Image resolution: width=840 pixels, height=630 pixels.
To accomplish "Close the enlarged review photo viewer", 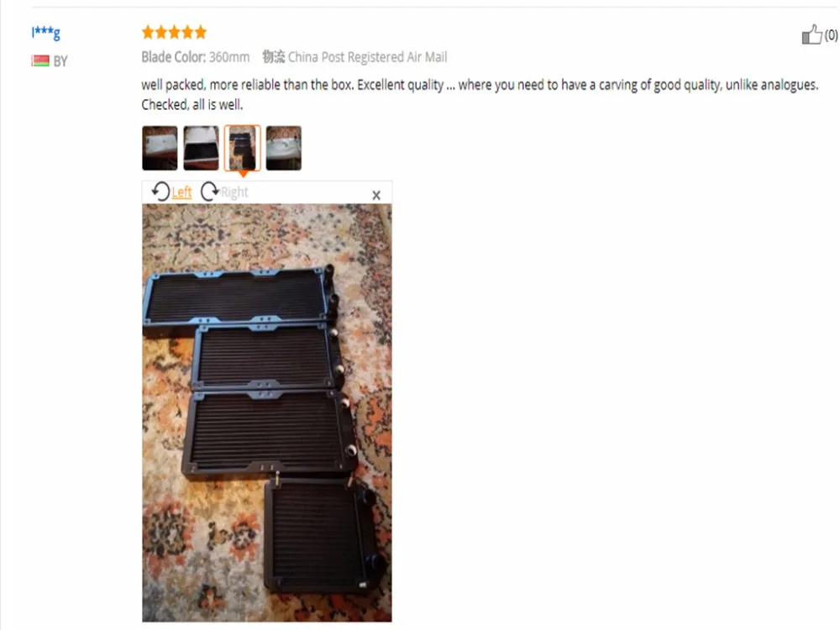I will [376, 196].
